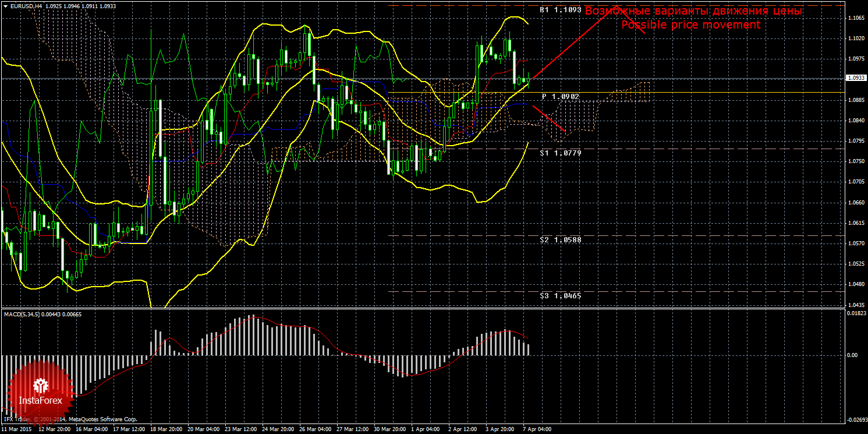Viewport: 868px width, 434px height.
Task: Click the '26 Mar 04:00' time axis label
Action: [x=316, y=429]
